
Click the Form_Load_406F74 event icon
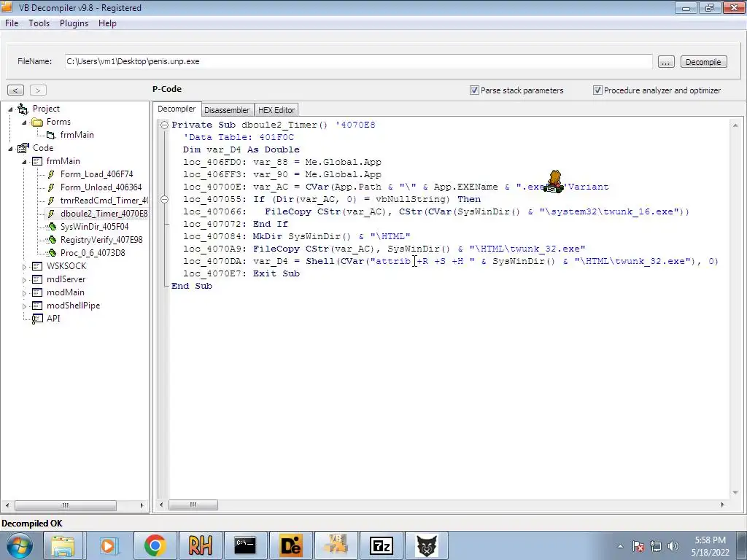(51, 174)
